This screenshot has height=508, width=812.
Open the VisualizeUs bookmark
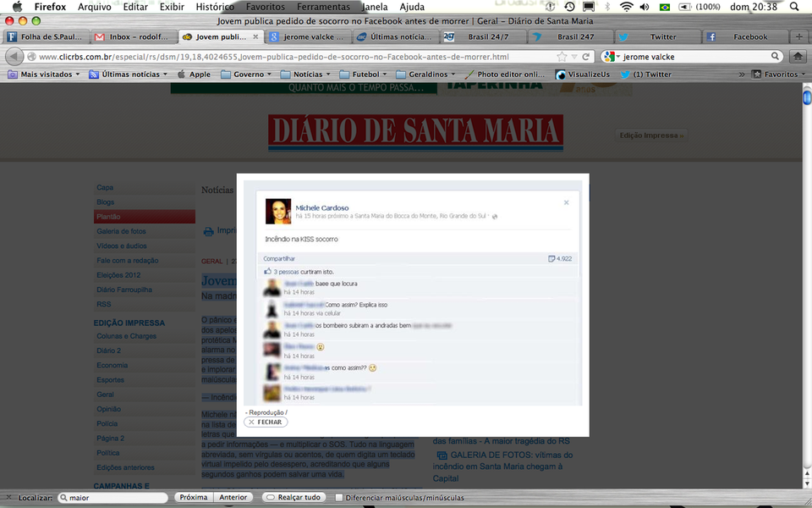tap(583, 75)
